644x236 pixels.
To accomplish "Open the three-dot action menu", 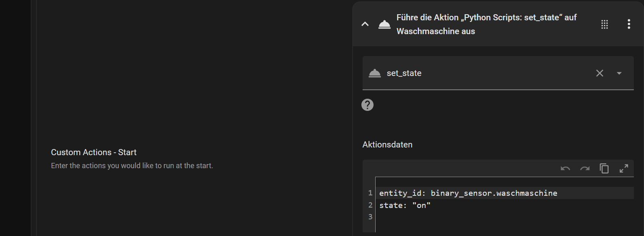I will [x=629, y=24].
